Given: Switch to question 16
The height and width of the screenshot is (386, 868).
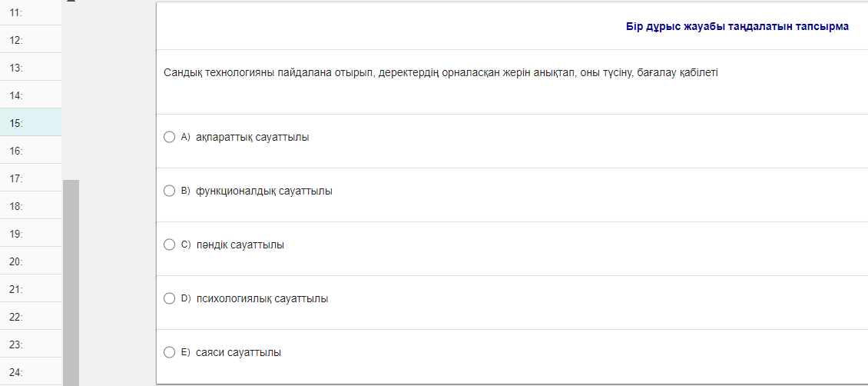Looking at the screenshot, I should point(31,151).
